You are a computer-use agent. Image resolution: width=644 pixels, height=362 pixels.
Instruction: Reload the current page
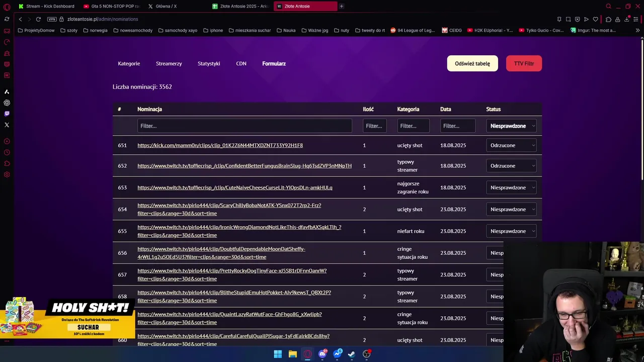pyautogui.click(x=38, y=19)
